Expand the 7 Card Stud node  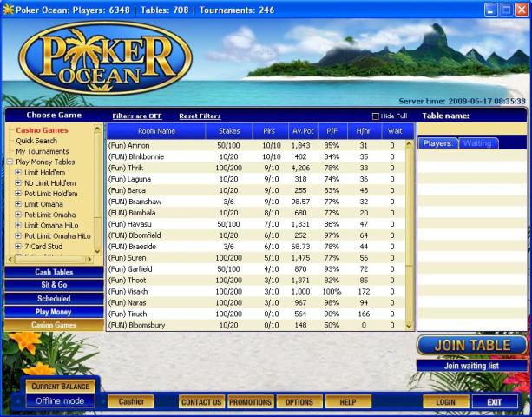[x=18, y=246]
